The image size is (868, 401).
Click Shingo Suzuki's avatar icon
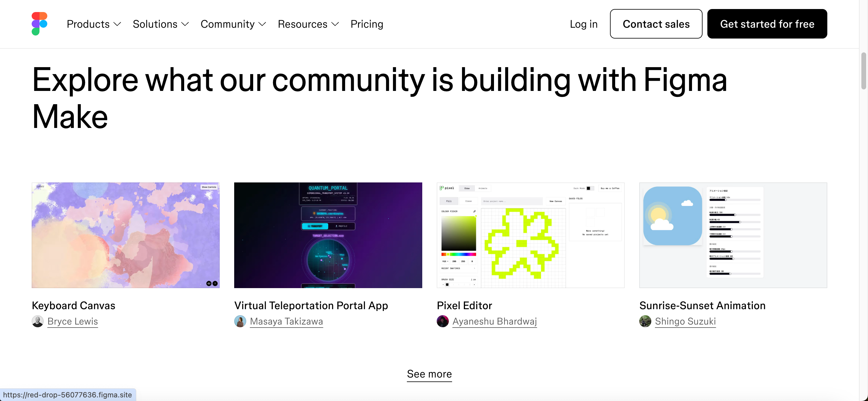point(645,321)
